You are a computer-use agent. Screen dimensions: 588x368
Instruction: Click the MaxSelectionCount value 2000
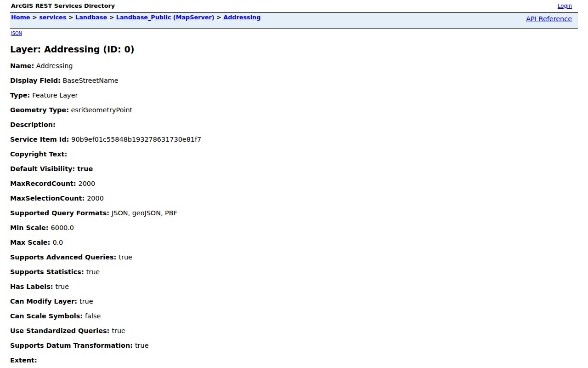95,198
